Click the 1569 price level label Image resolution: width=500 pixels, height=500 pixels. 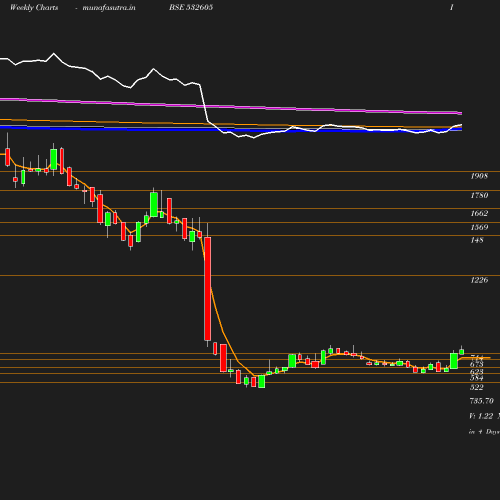tap(479, 227)
